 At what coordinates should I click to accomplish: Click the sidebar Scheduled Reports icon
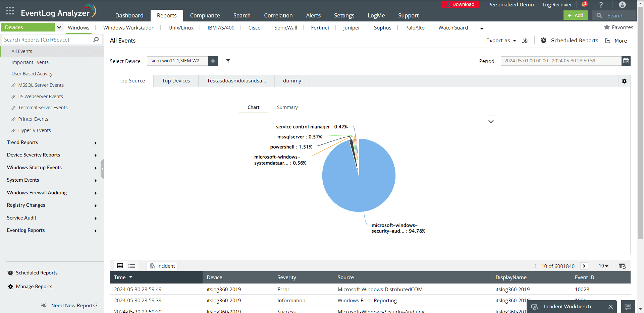[11, 273]
